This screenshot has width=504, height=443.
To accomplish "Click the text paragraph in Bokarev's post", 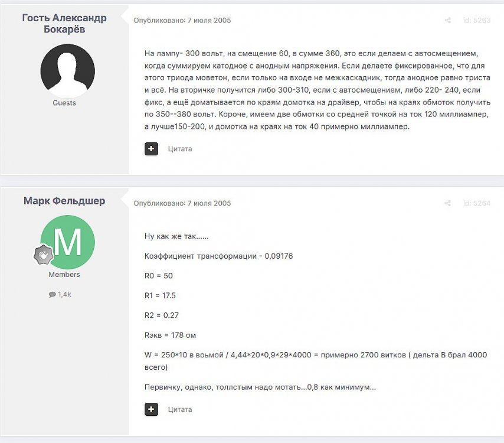I will [318, 90].
